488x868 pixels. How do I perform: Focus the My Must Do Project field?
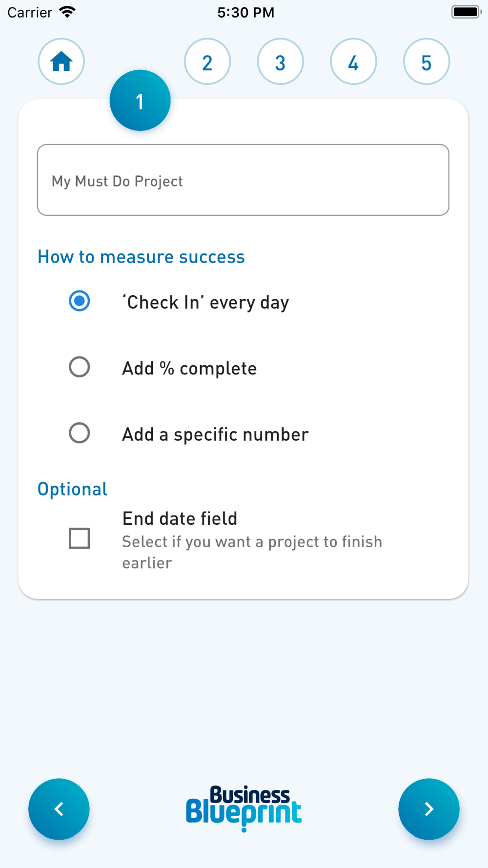coord(243,180)
